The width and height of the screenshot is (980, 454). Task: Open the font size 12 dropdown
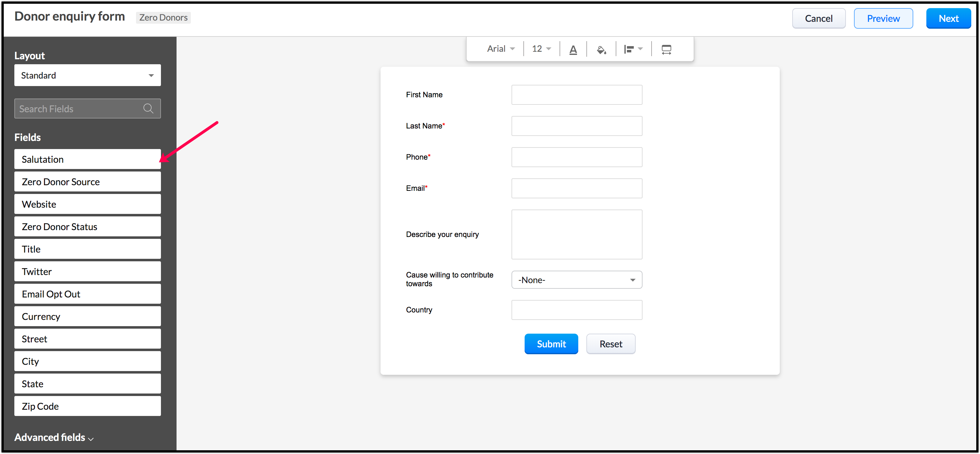[x=541, y=49]
